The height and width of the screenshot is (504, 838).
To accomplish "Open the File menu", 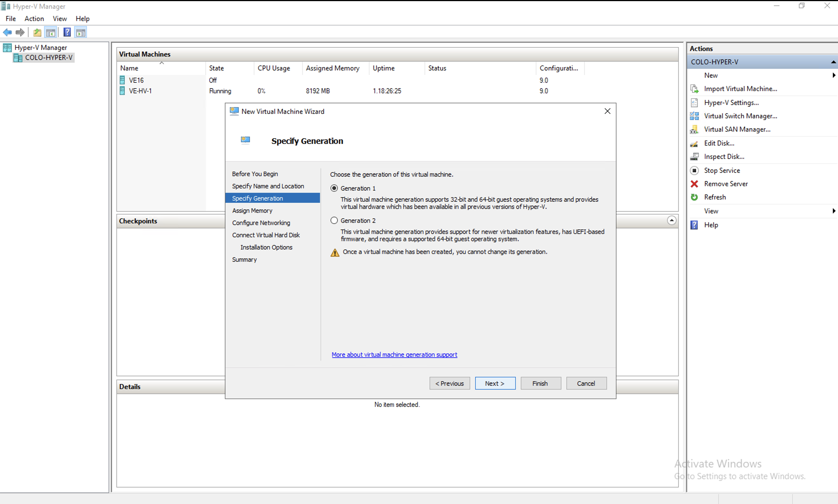I will pyautogui.click(x=11, y=19).
